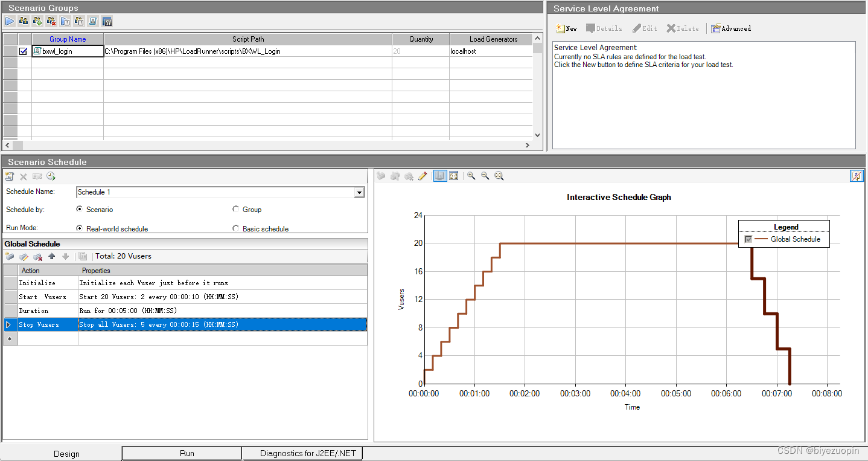Select Real-world schedule run mode
The height and width of the screenshot is (461, 868).
80,228
